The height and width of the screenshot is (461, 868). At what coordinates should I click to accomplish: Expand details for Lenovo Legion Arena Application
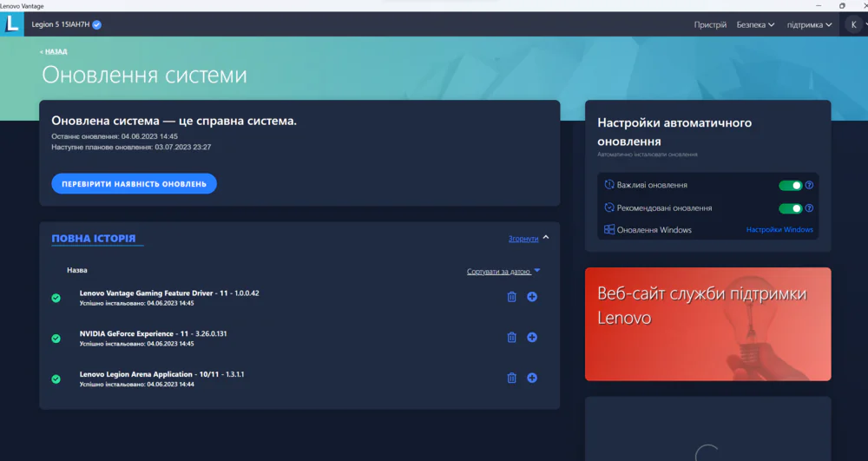tap(532, 378)
